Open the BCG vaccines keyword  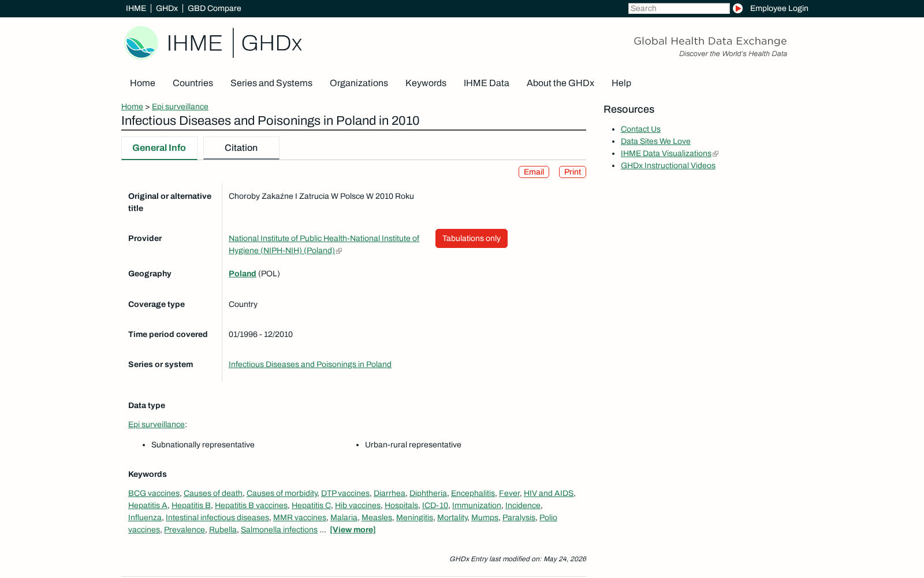coord(154,493)
